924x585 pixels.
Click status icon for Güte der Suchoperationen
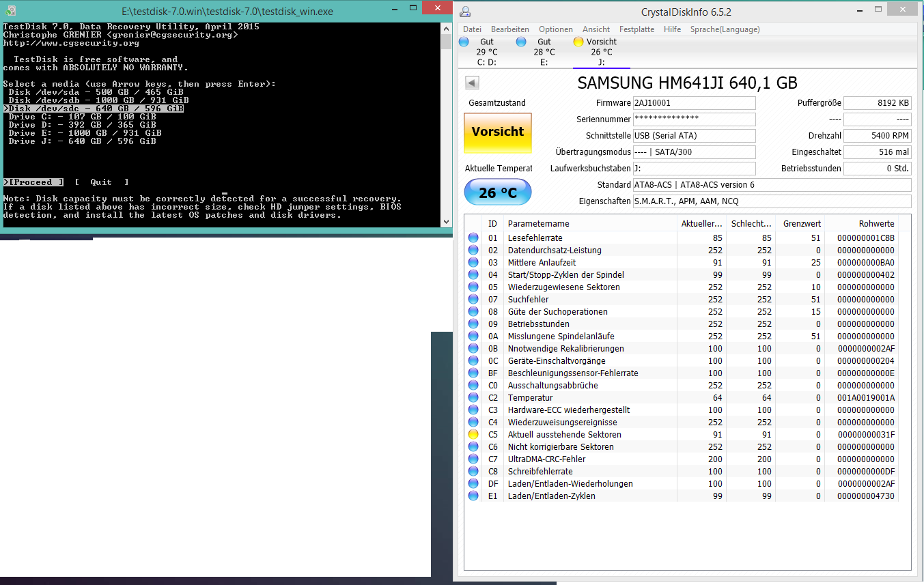pyautogui.click(x=473, y=311)
